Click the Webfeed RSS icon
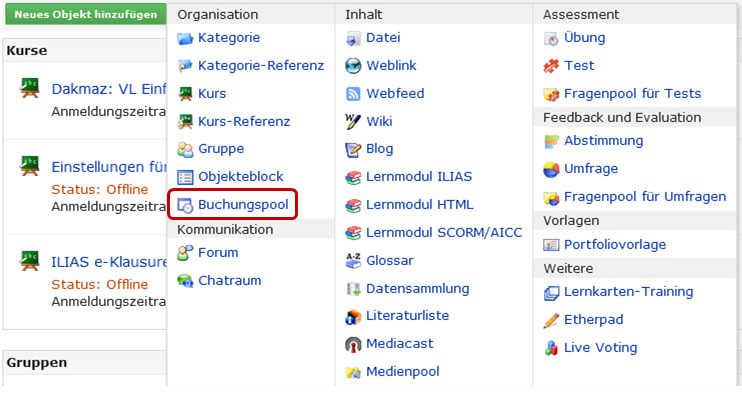 353,94
